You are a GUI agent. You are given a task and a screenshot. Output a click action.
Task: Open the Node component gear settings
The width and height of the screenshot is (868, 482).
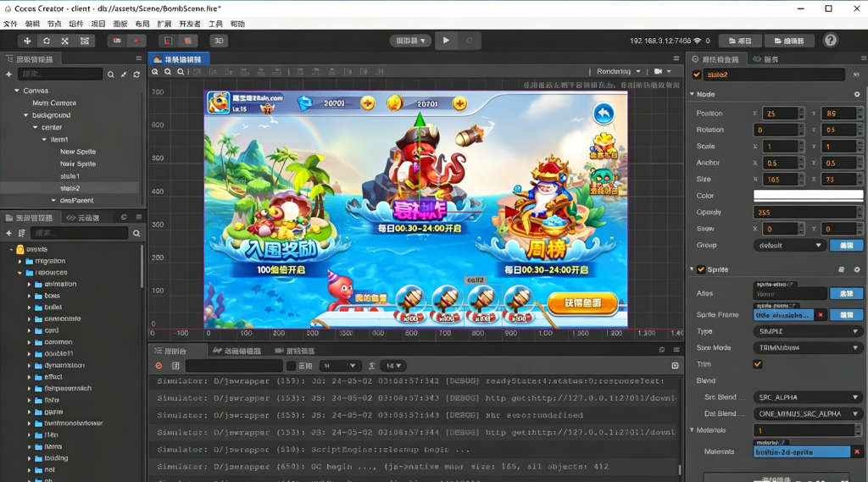coord(857,94)
